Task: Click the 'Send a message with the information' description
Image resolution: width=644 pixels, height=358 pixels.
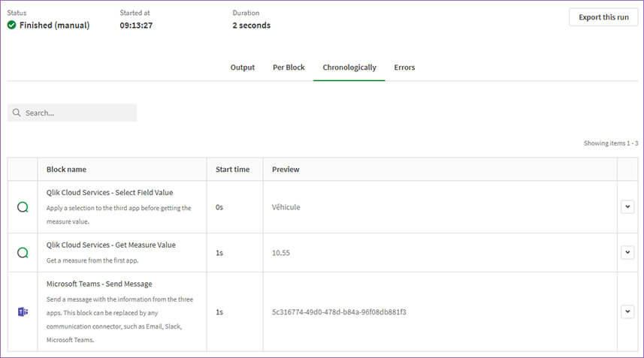Action: point(119,320)
